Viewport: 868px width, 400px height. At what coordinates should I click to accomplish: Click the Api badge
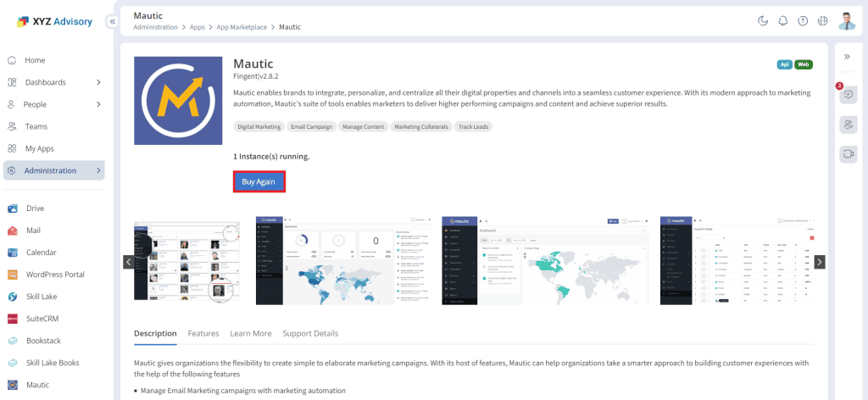tap(784, 64)
